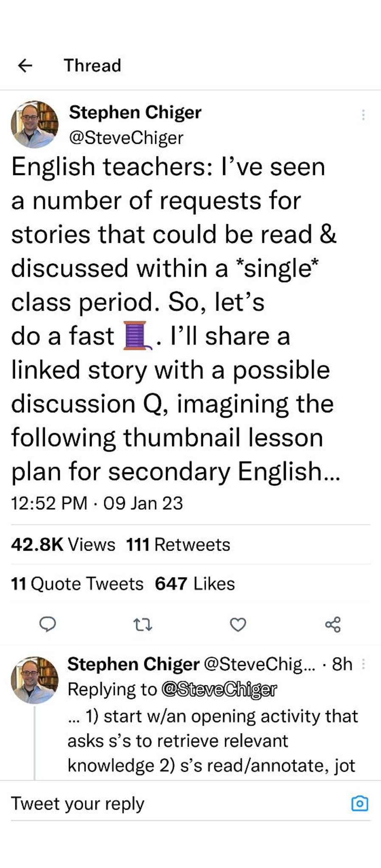The height and width of the screenshot is (868, 381).
Task: Open Stephen Chiger's profile picture in main tweet
Action: click(x=35, y=125)
